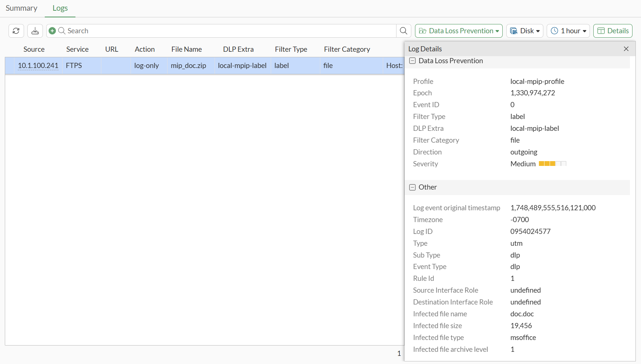Select the Logs tab
This screenshot has height=364, width=641.
60,8
